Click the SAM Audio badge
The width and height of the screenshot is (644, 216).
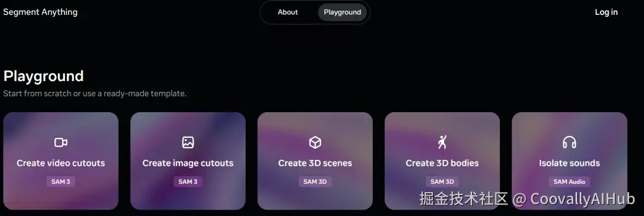click(x=569, y=181)
